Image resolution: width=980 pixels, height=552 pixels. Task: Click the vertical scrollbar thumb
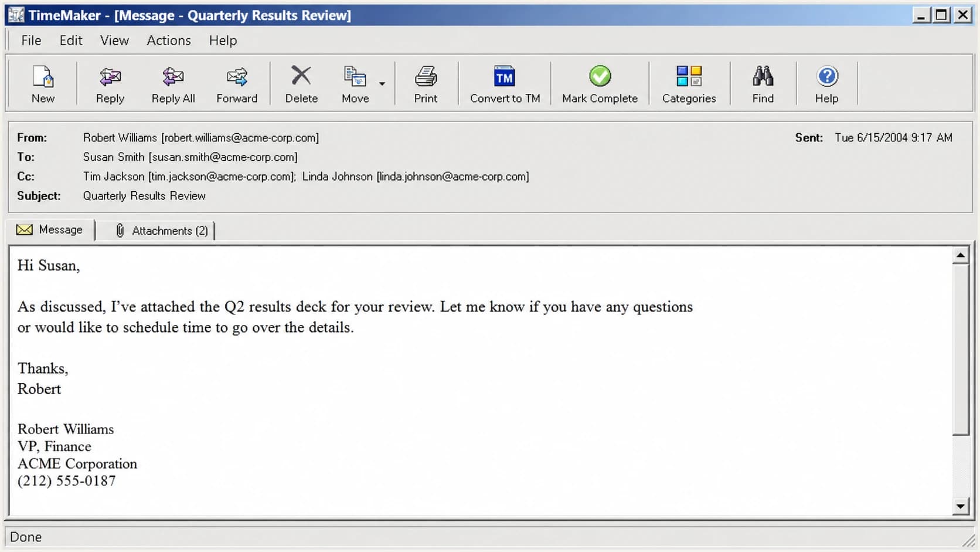pos(960,350)
